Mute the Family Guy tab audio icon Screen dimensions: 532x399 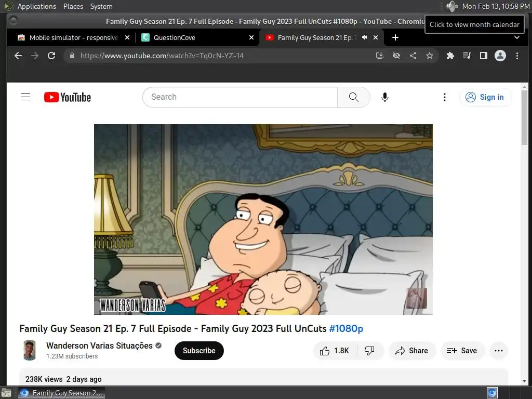pos(364,37)
